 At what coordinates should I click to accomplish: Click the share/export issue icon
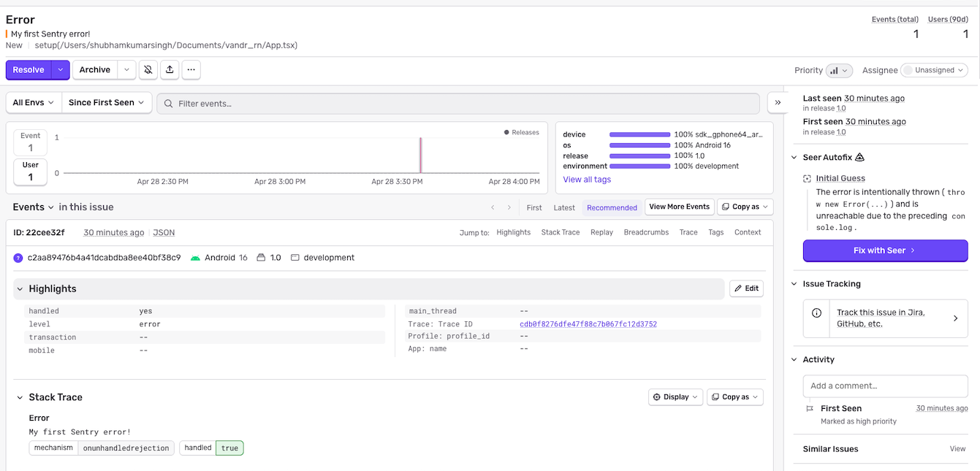click(x=170, y=70)
